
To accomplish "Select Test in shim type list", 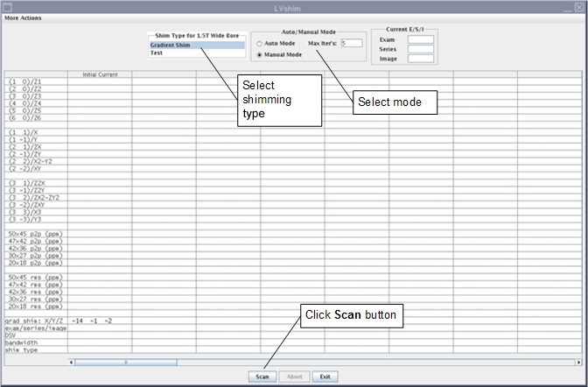I will [x=156, y=53].
